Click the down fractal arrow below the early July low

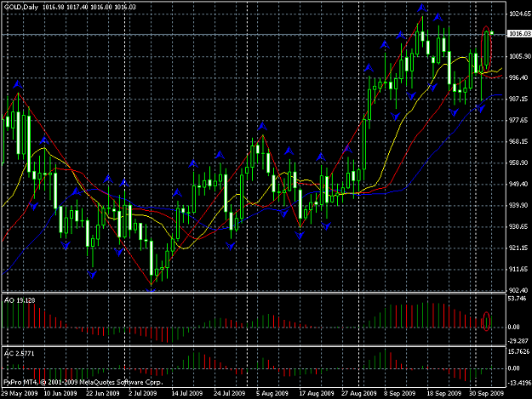(151, 290)
